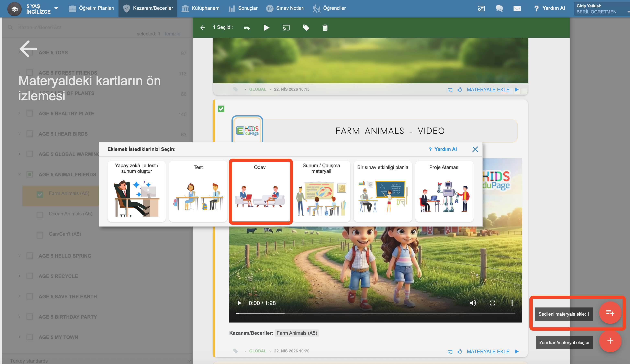The height and width of the screenshot is (364, 630).
Task: Close the Eklemek İstediklerinizi Seçin dialog
Action: click(x=475, y=149)
